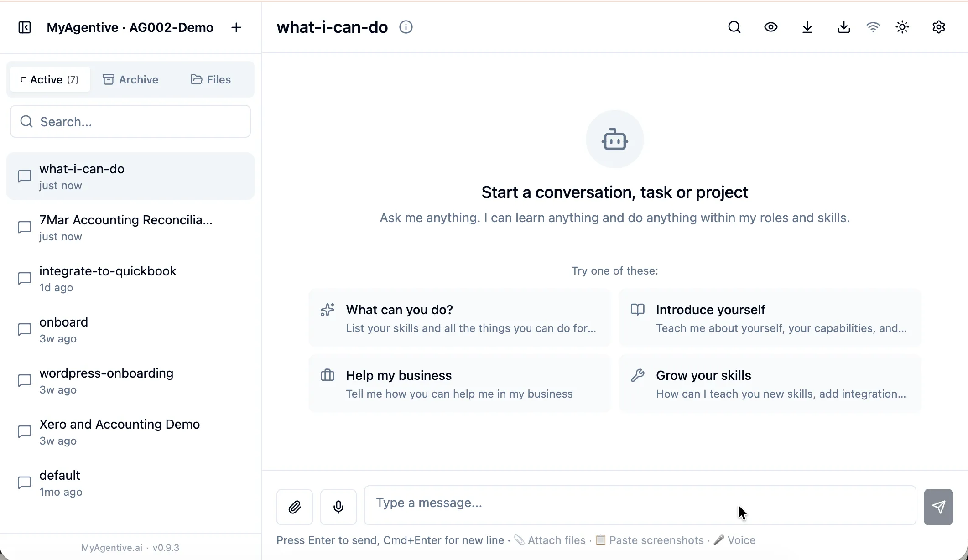Toggle the eye preview icon in the toolbar

click(770, 27)
